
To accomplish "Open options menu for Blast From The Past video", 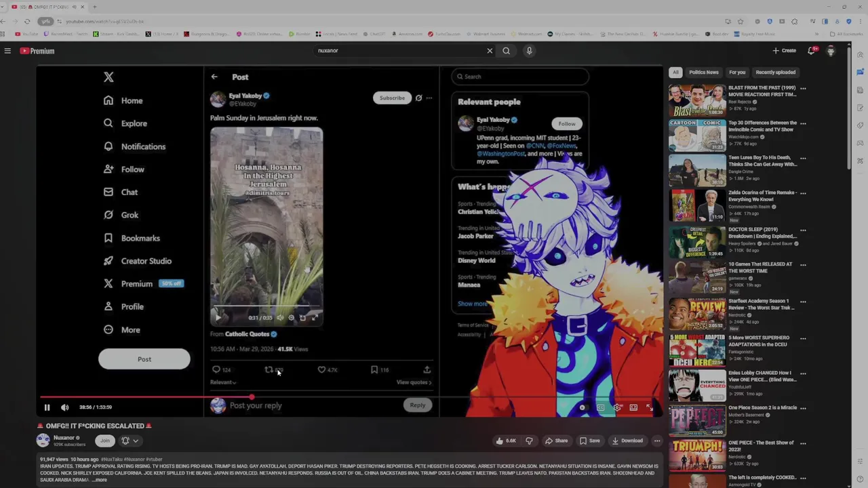I will click(803, 88).
